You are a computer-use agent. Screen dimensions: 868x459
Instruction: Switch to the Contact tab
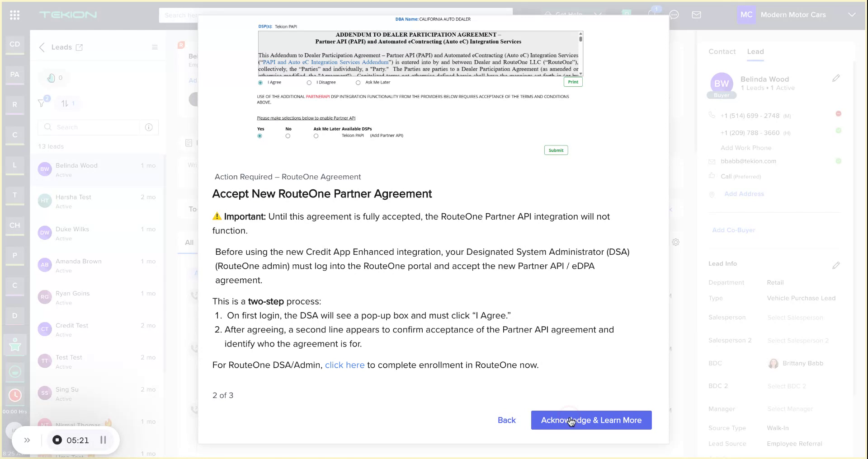(x=722, y=52)
